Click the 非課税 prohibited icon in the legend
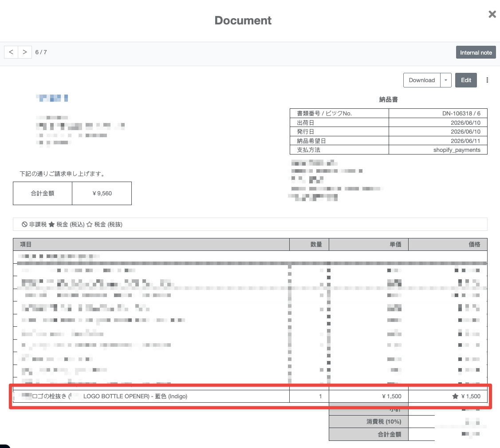 24,224
